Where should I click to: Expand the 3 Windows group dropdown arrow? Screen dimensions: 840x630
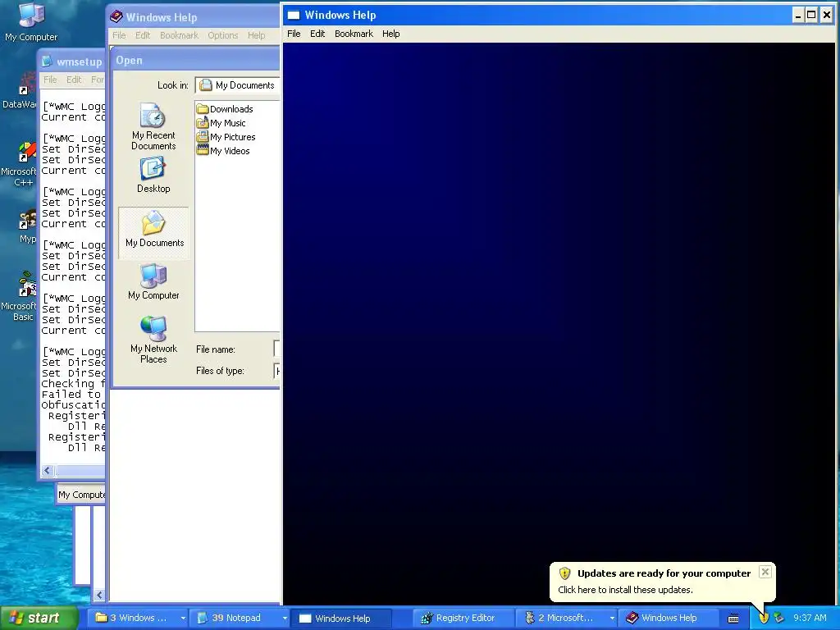click(x=183, y=619)
